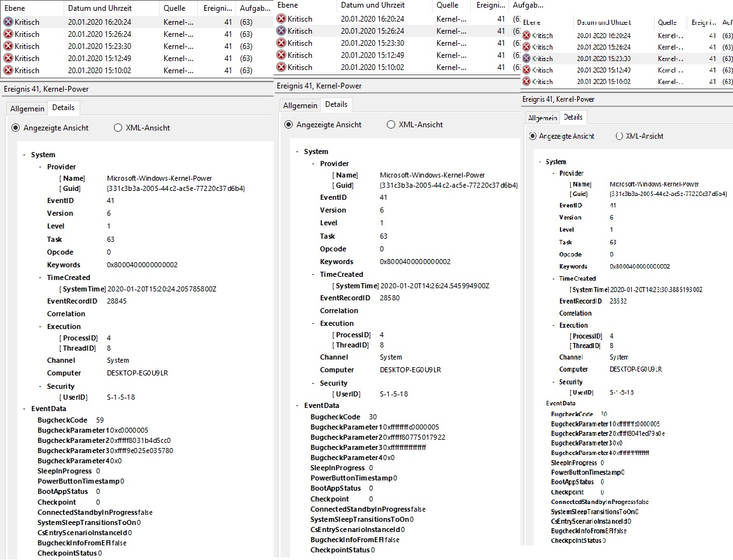Select XML-Ansicht radio in left screenshot

click(118, 128)
